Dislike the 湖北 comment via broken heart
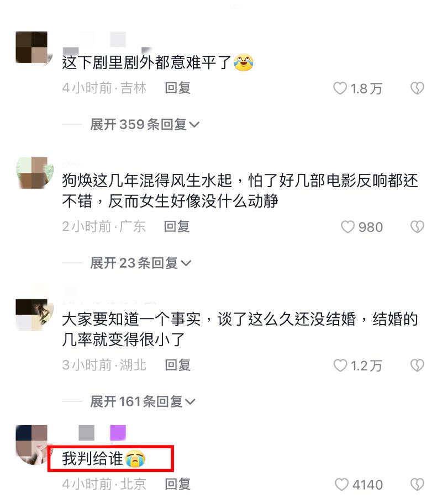 pyautogui.click(x=417, y=365)
